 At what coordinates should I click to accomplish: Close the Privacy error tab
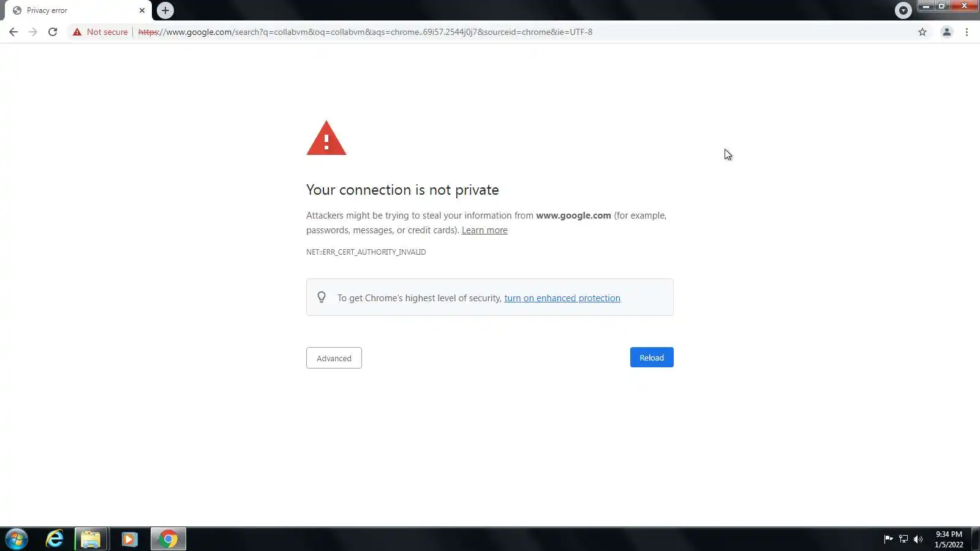(142, 10)
